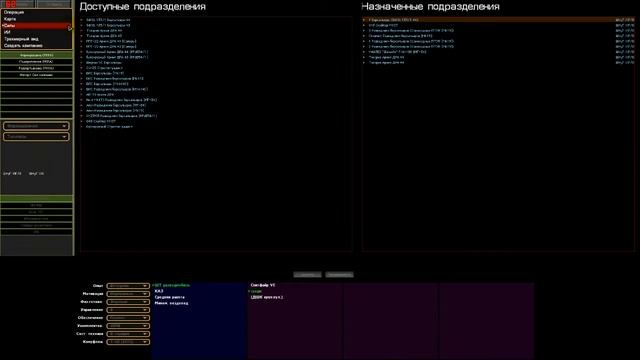The image size is (640, 360).
Task: Expand the highlighted first row in Назначенные подразделения
Action: click(364, 20)
